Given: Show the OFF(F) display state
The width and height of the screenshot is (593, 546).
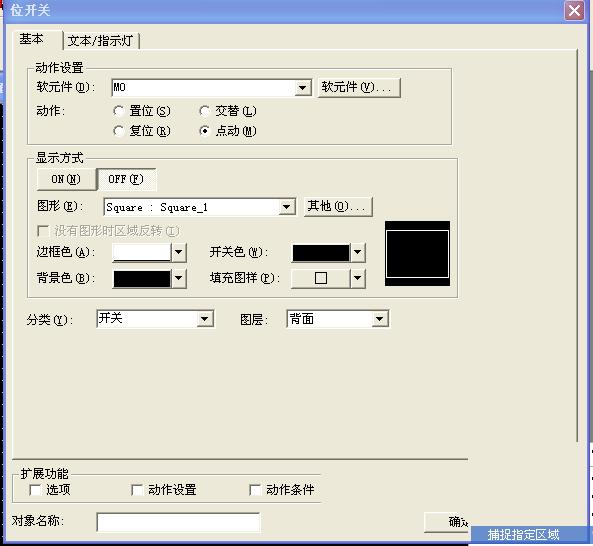Looking at the screenshot, I should [x=126, y=179].
